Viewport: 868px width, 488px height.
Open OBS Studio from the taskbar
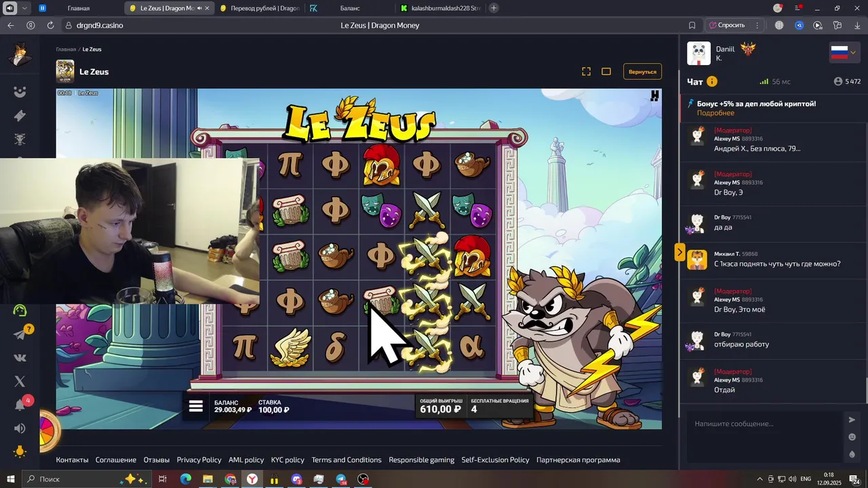(x=363, y=479)
